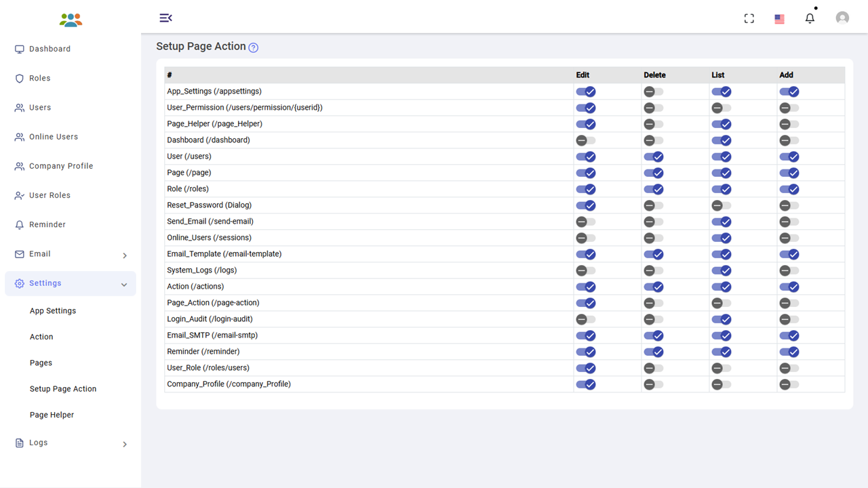Screen dimensions: 868x488
Task: Click the help question mark icon
Action: coord(253,47)
